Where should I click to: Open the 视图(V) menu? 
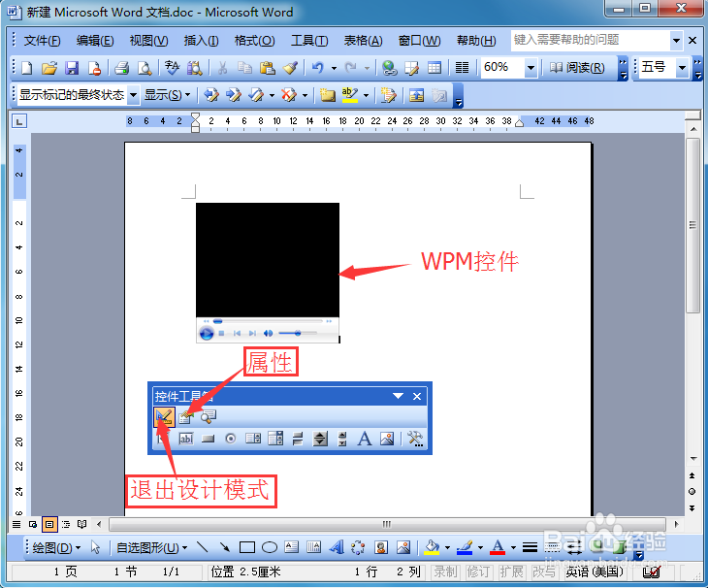point(148,41)
